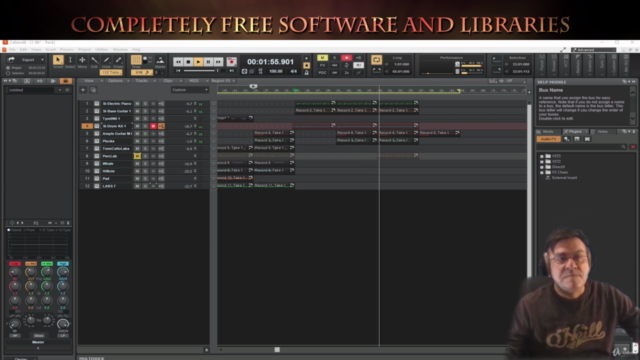This screenshot has width=640, height=360.
Task: Select the Draw pencil tool
Action: click(106, 60)
